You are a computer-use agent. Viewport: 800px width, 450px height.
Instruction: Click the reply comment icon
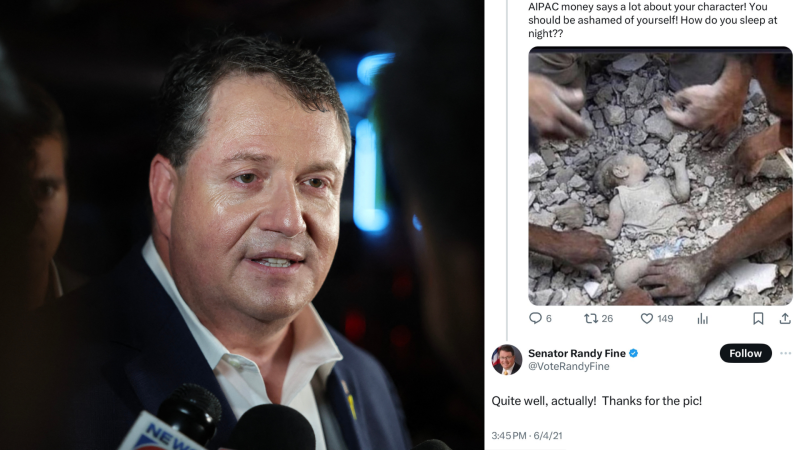point(535,318)
